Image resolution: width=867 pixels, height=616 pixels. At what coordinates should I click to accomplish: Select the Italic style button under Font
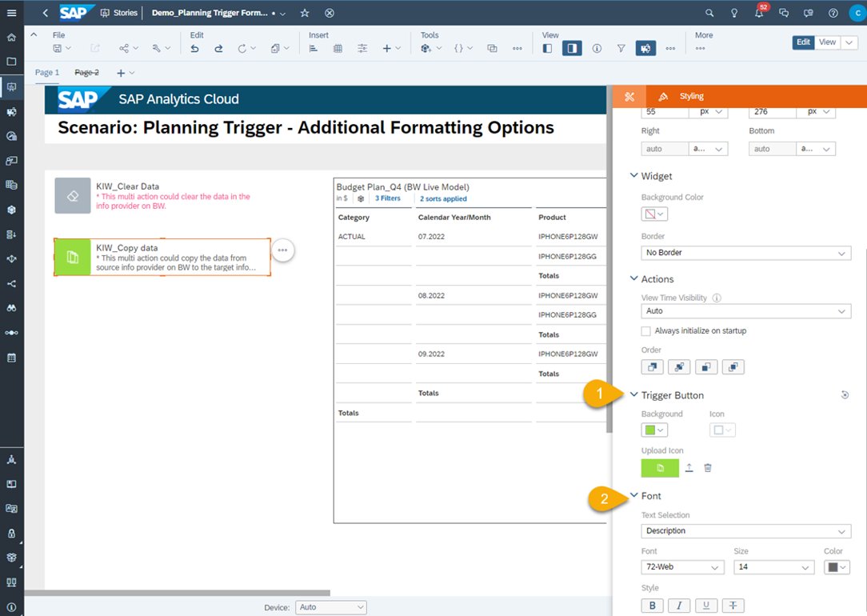[x=679, y=606]
